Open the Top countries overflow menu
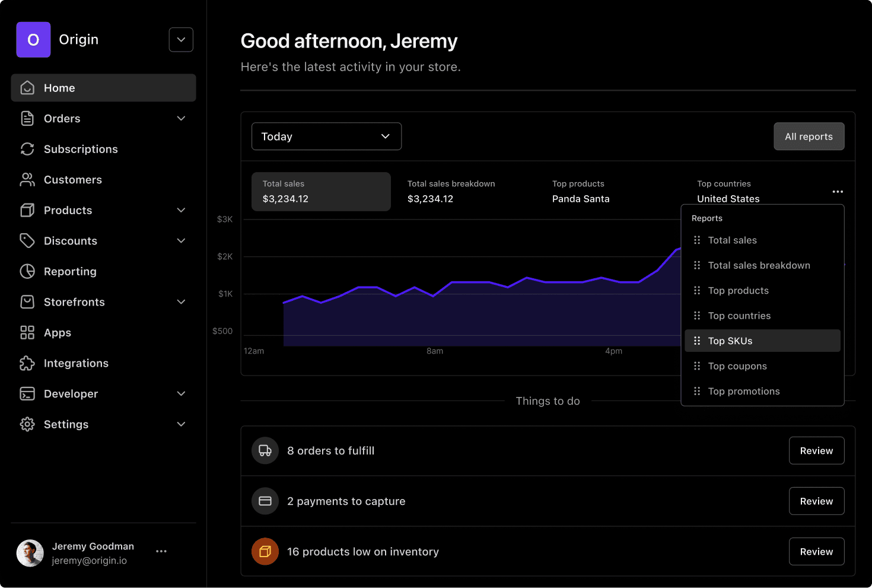This screenshot has width=872, height=588. coord(838,191)
